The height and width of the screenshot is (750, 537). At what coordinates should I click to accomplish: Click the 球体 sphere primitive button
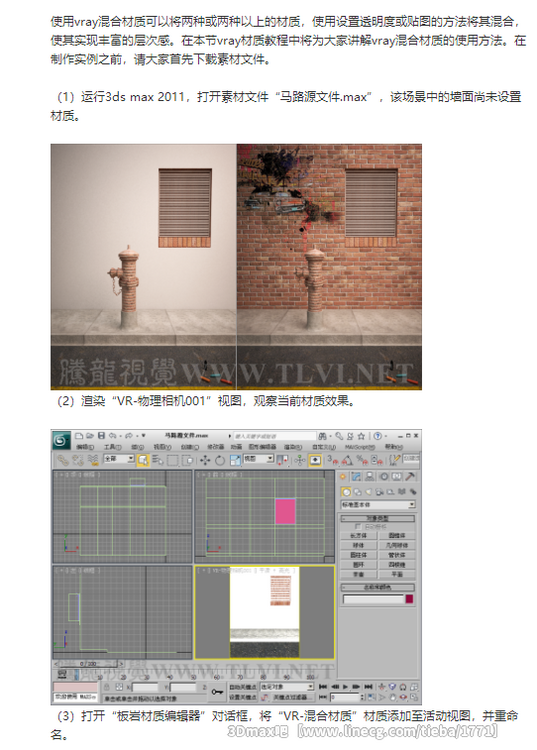(358, 545)
